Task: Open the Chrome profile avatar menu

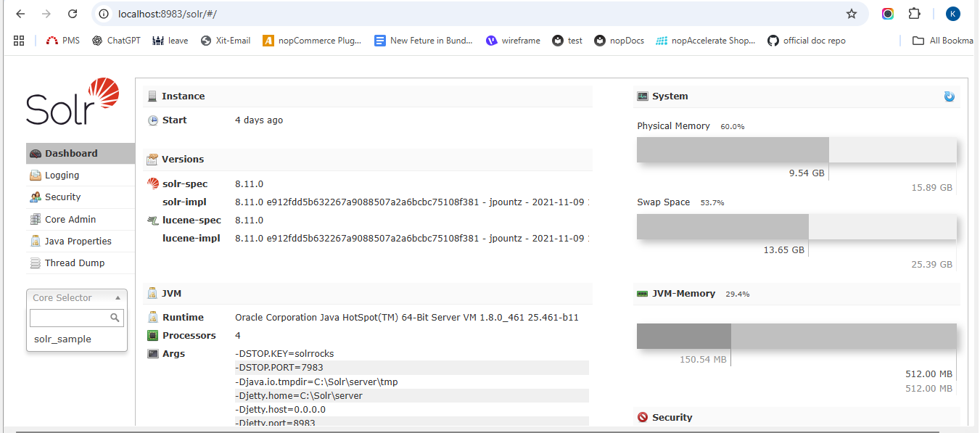Action: 952,14
